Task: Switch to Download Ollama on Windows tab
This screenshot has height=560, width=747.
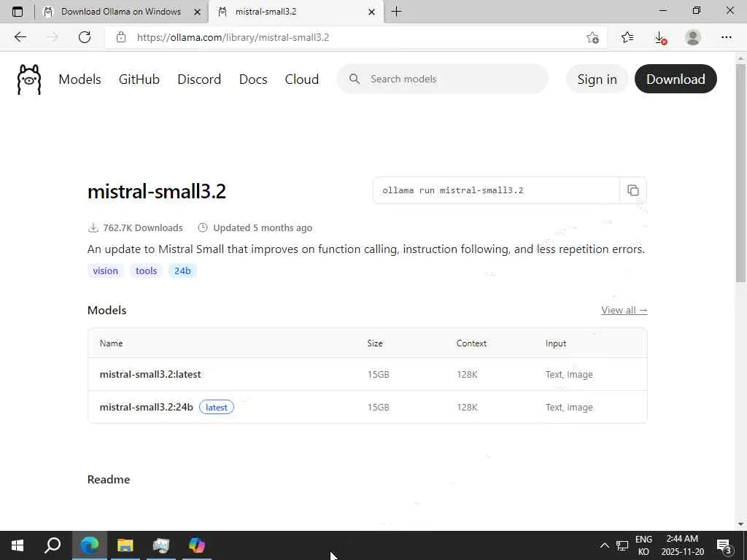Action: tap(122, 12)
